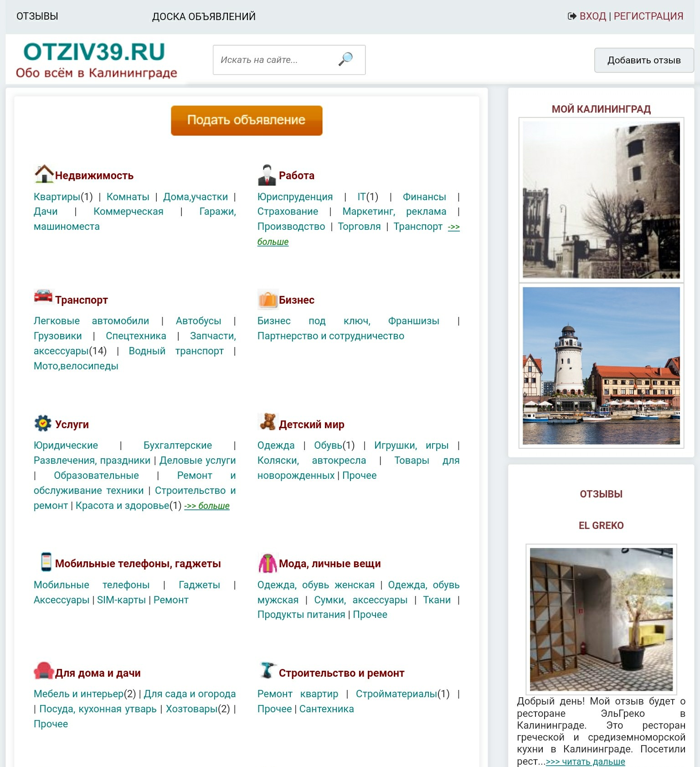This screenshot has width=700, height=767.
Task: Click the читать дальше link
Action: coord(586,762)
